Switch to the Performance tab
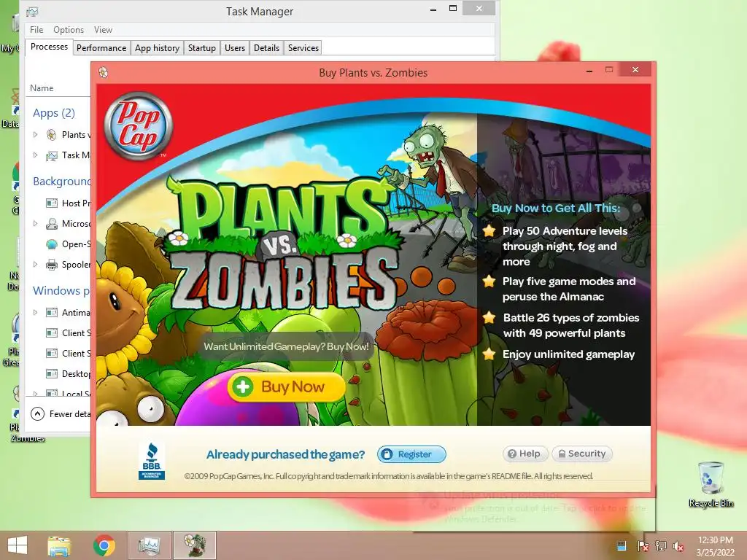Image resolution: width=747 pixels, height=560 pixels. [x=101, y=47]
